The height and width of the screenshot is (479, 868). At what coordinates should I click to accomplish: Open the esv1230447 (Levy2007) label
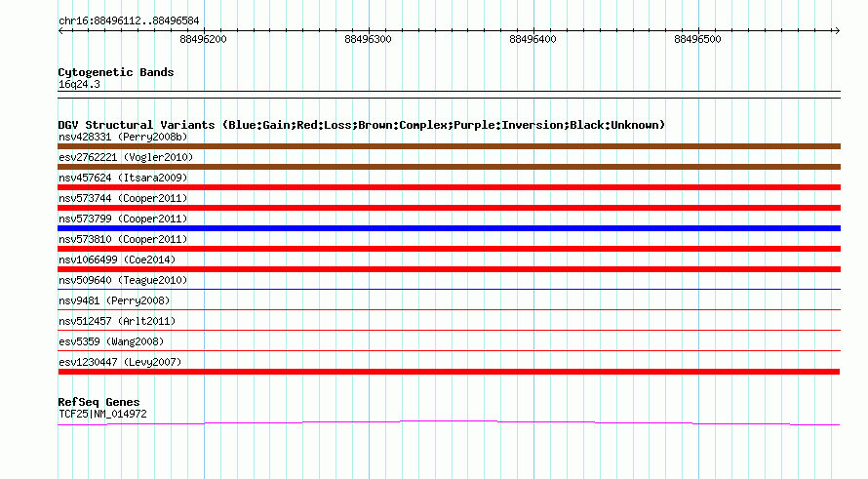[x=120, y=362]
